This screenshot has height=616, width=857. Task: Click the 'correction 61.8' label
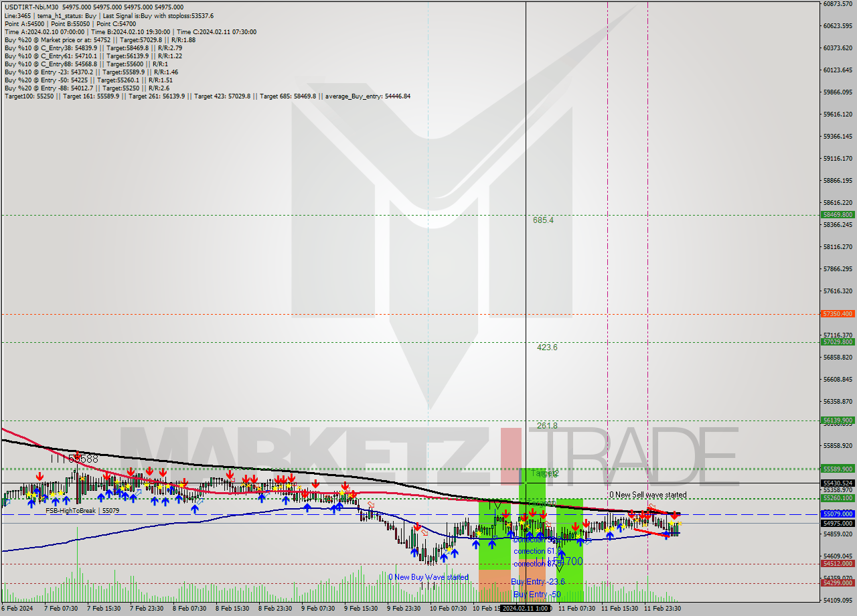(536, 551)
